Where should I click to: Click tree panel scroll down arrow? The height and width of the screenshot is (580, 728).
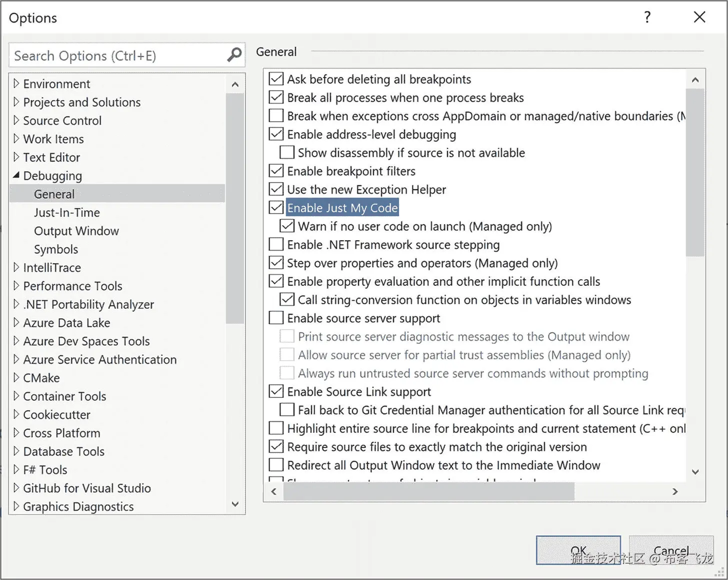point(235,504)
